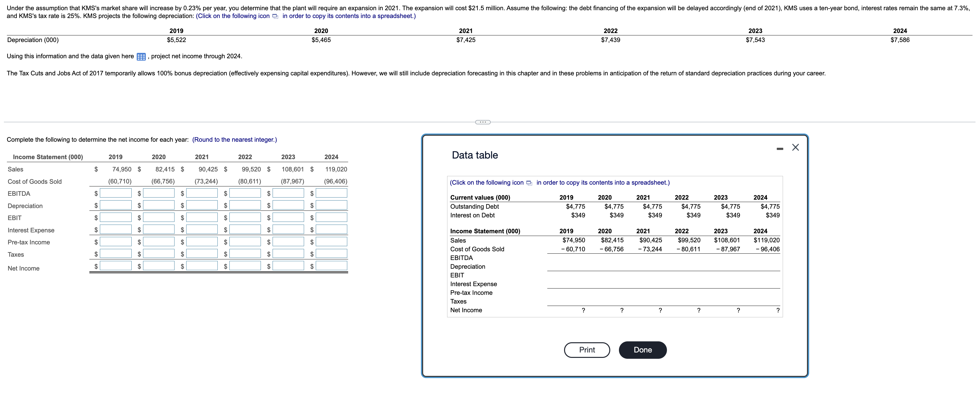The height and width of the screenshot is (393, 980).
Task: Select the 2024 Net Income input box
Action: point(331,266)
